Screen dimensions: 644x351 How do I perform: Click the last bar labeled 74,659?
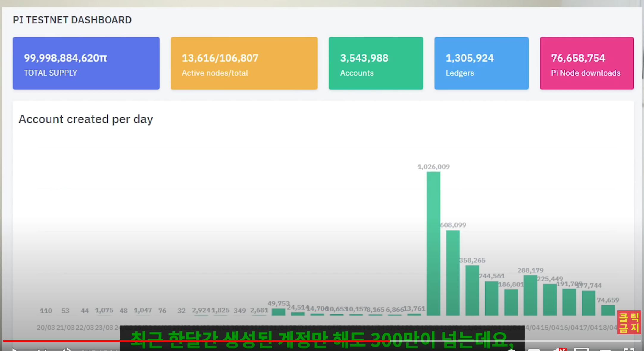click(608, 310)
